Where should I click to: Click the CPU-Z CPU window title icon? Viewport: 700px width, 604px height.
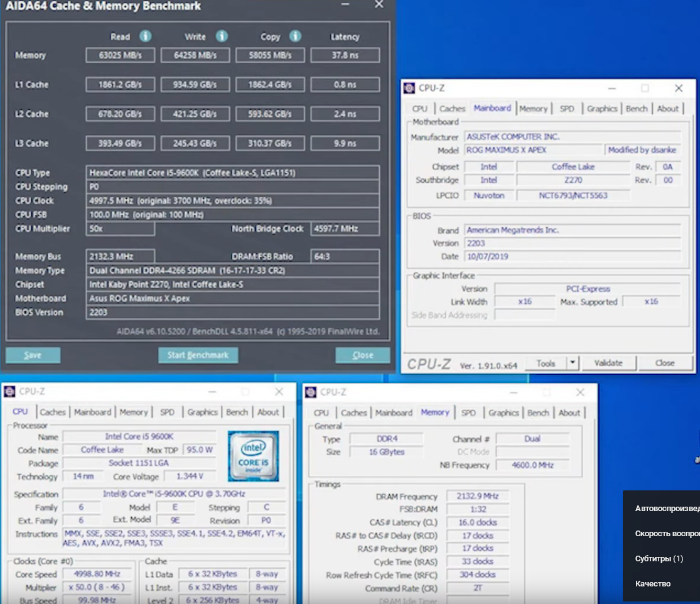pyautogui.click(x=9, y=392)
